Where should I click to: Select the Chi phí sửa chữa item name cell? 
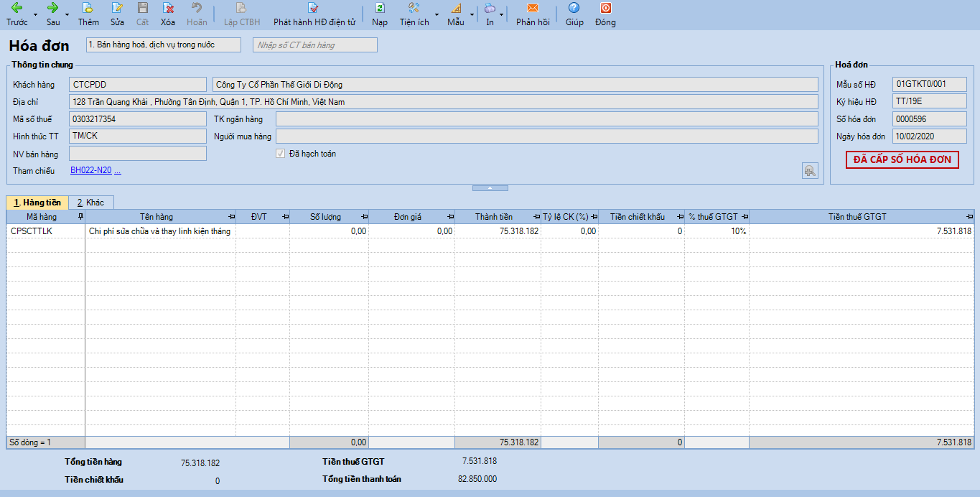[x=160, y=231]
